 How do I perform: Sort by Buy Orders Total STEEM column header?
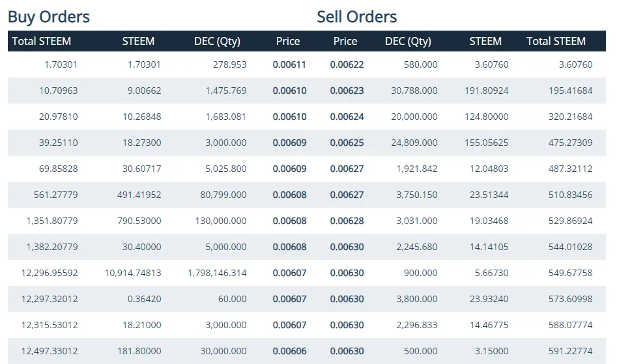[x=42, y=41]
